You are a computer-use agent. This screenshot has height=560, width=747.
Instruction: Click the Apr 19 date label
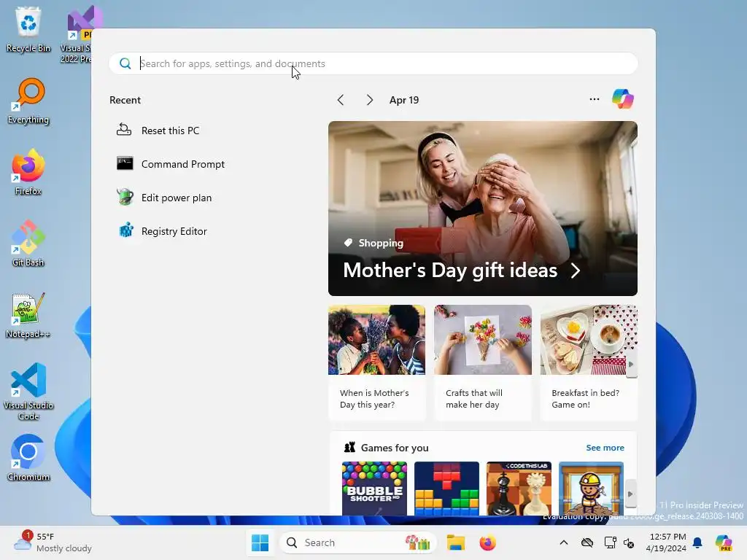tap(404, 100)
